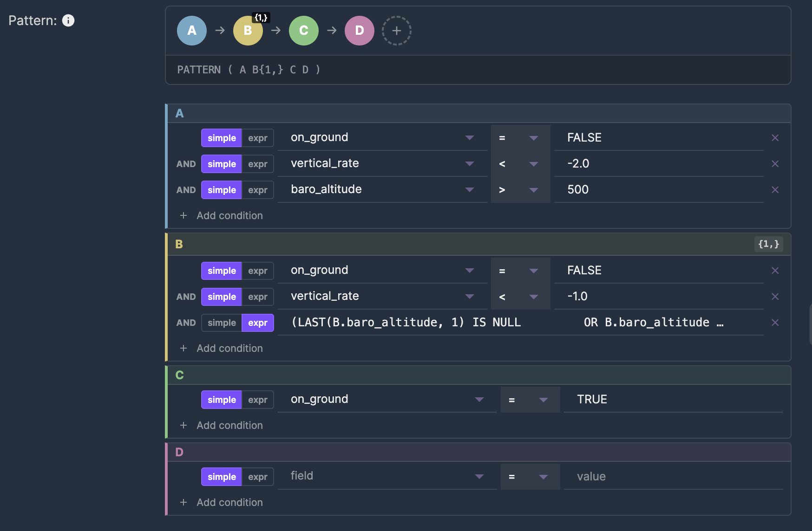
Task: Open field dropdown for A on_ground
Action: [x=382, y=138]
